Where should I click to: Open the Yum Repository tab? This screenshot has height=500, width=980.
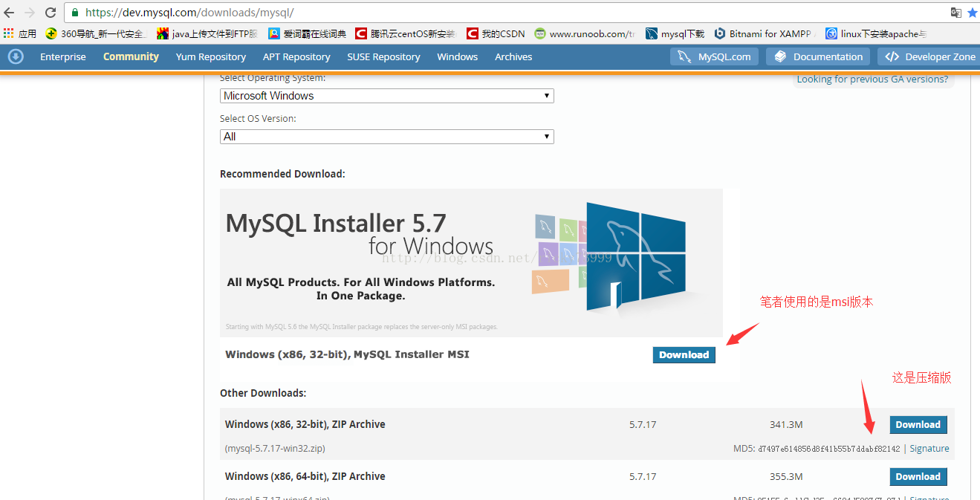pos(211,56)
